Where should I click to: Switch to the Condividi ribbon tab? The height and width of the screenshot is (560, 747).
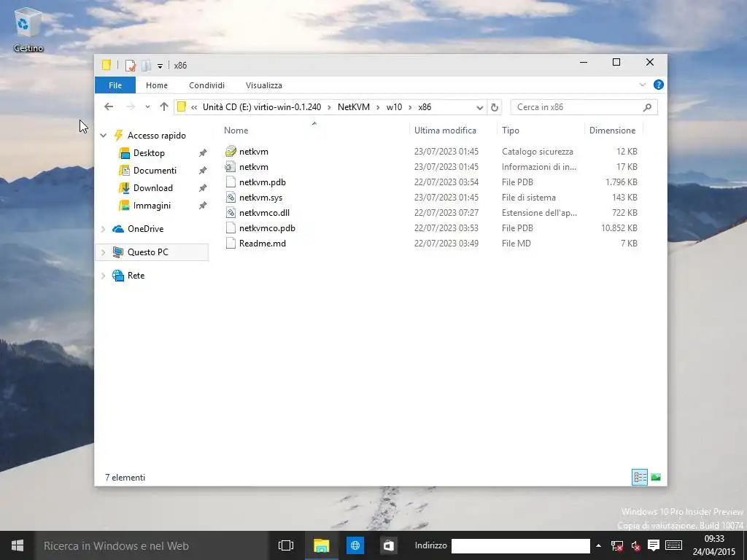point(206,85)
